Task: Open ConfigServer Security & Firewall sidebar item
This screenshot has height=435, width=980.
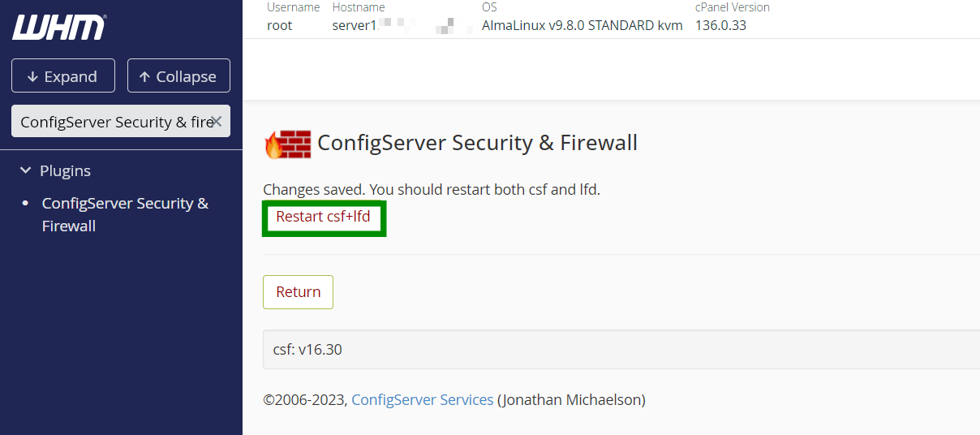Action: pos(126,214)
